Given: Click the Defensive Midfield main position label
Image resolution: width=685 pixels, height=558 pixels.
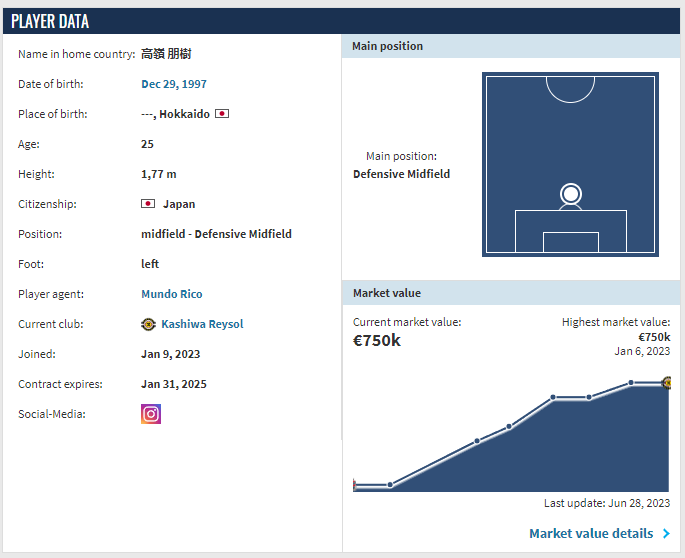Looking at the screenshot, I should pos(402,174).
